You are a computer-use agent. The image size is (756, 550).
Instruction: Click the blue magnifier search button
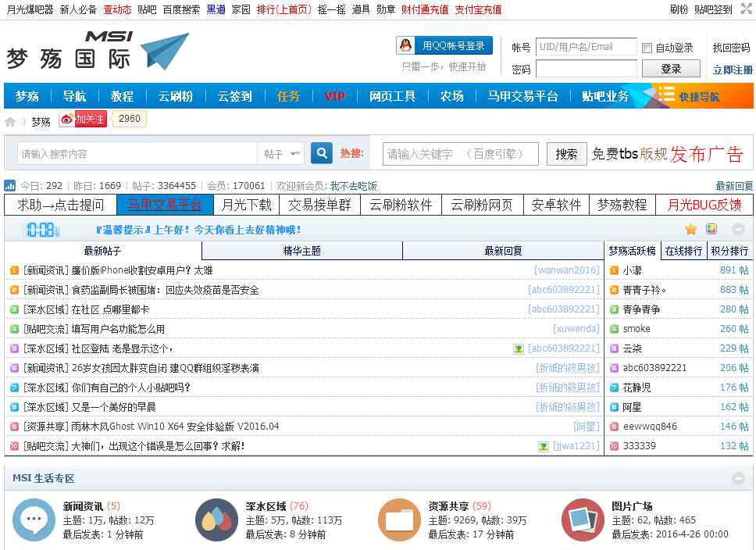click(321, 153)
